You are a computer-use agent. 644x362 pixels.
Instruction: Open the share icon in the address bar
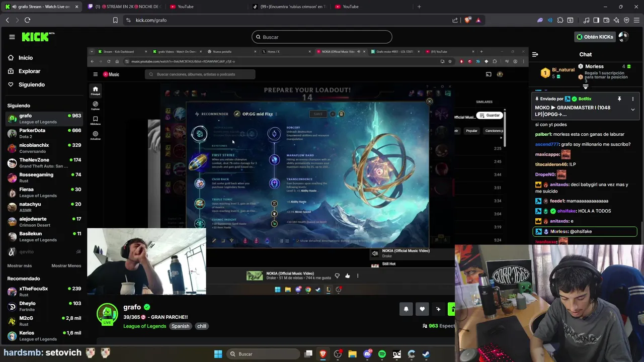coord(455,20)
